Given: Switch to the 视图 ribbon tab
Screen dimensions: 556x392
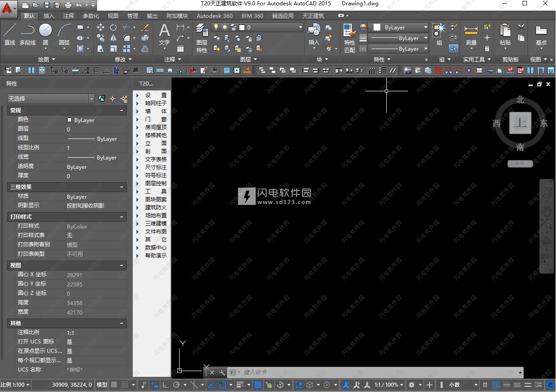Looking at the screenshot, I should [113, 16].
